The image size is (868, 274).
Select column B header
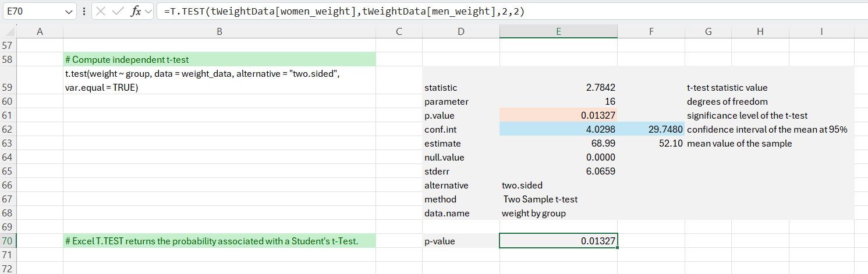point(219,32)
